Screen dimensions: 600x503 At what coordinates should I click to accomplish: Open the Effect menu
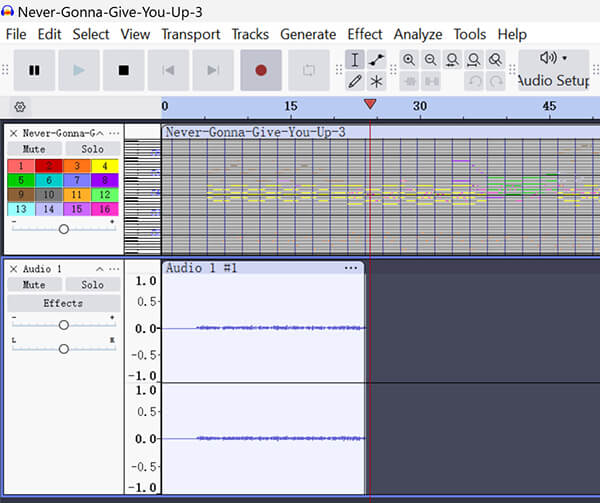tap(365, 34)
